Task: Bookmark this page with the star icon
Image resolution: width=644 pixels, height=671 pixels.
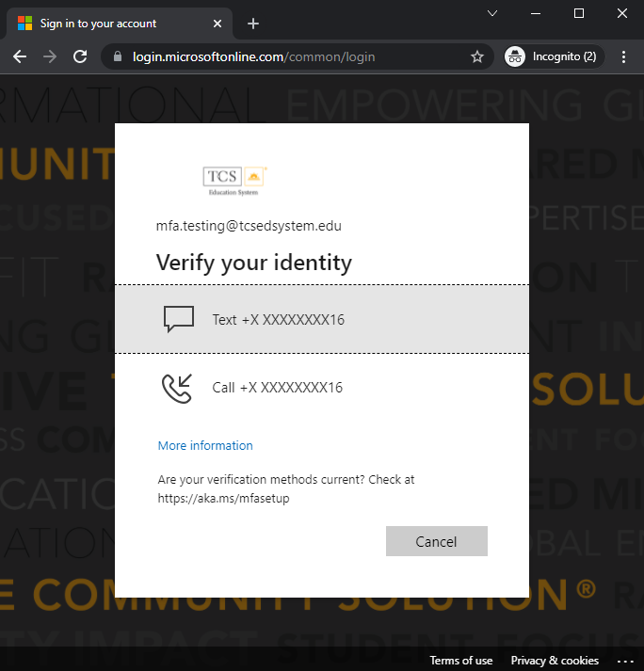Action: (477, 56)
